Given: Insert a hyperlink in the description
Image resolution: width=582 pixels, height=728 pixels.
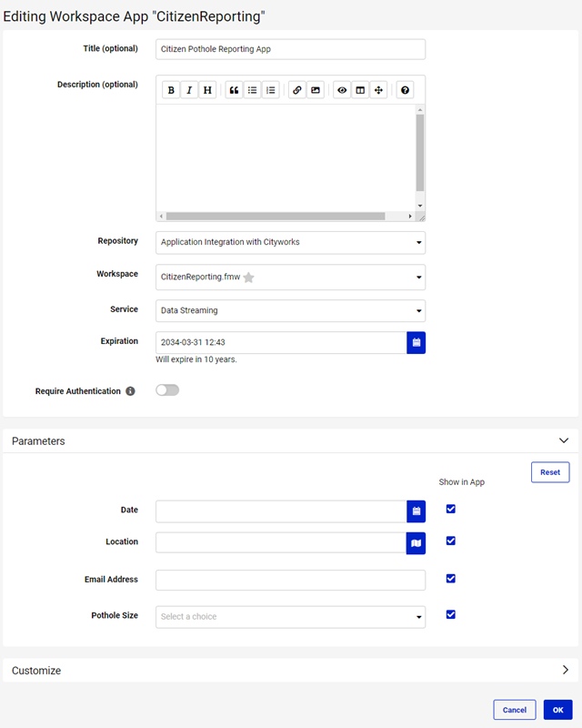Looking at the screenshot, I should 297,90.
